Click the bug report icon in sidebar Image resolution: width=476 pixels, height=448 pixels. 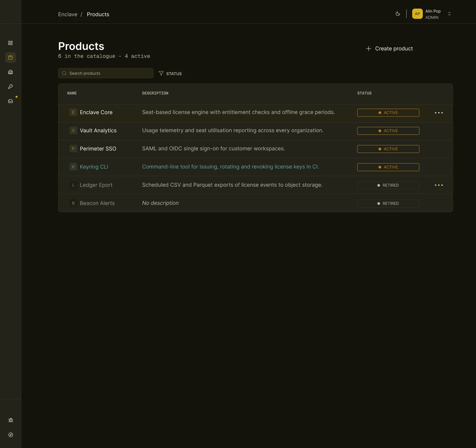[x=11, y=420]
